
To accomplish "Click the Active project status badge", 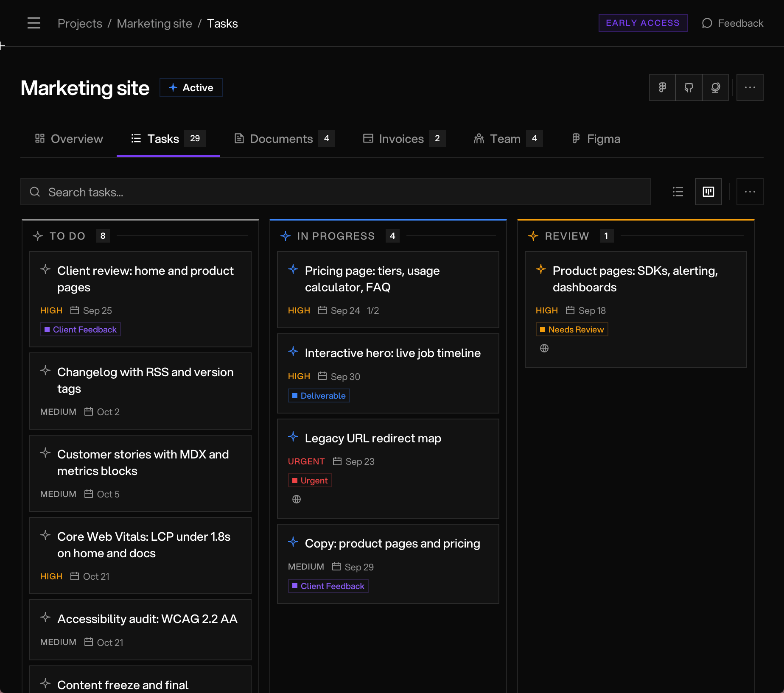I will pyautogui.click(x=191, y=87).
